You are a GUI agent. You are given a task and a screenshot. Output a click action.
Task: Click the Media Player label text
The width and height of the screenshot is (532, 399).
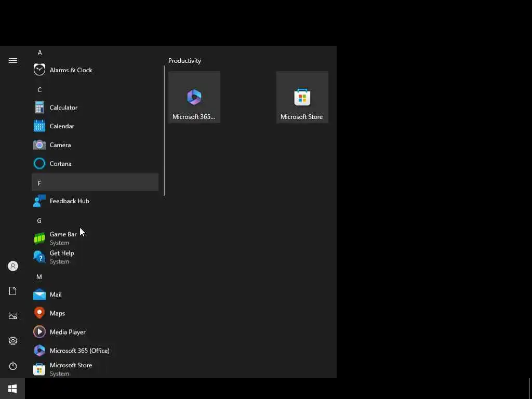pos(68,332)
